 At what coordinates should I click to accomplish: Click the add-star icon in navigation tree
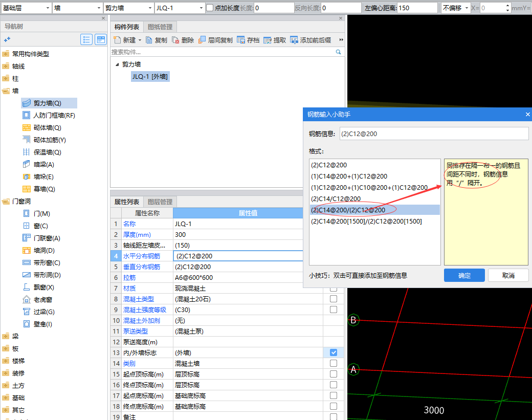click(7, 40)
